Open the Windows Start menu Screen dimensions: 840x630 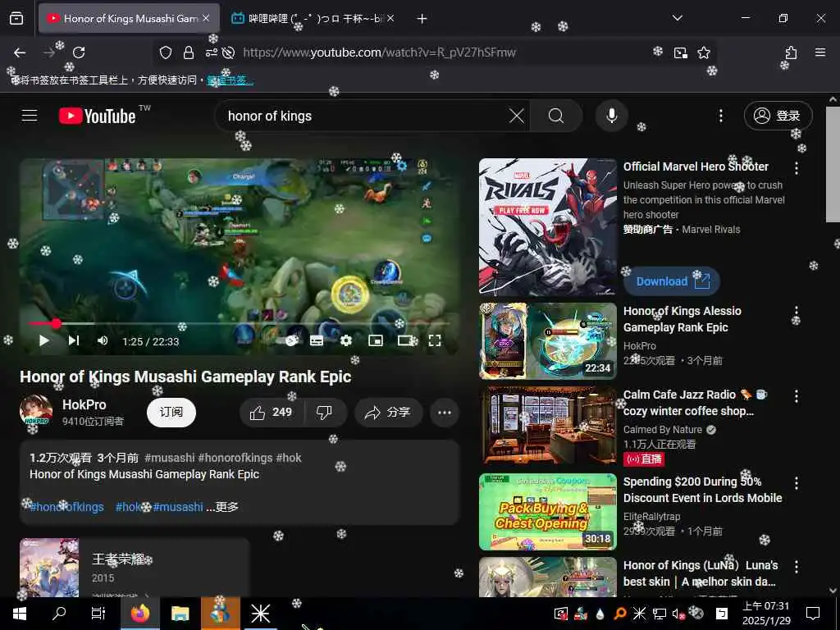(20, 614)
